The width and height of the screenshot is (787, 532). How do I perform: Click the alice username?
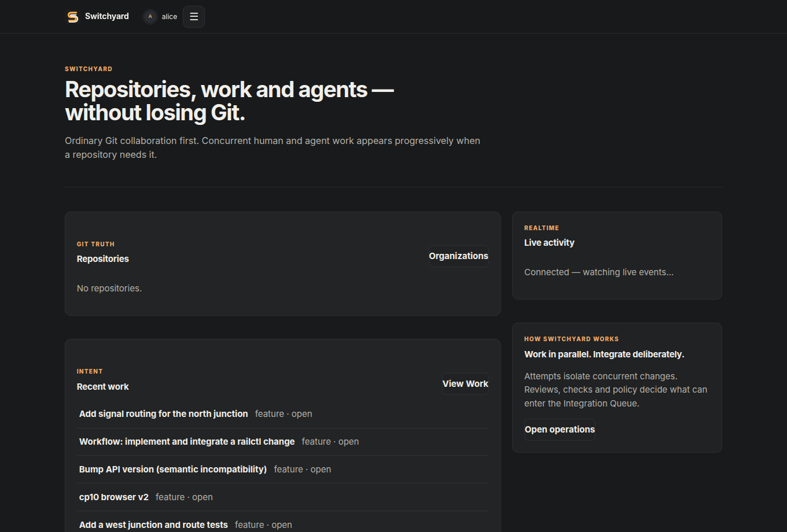170,17
